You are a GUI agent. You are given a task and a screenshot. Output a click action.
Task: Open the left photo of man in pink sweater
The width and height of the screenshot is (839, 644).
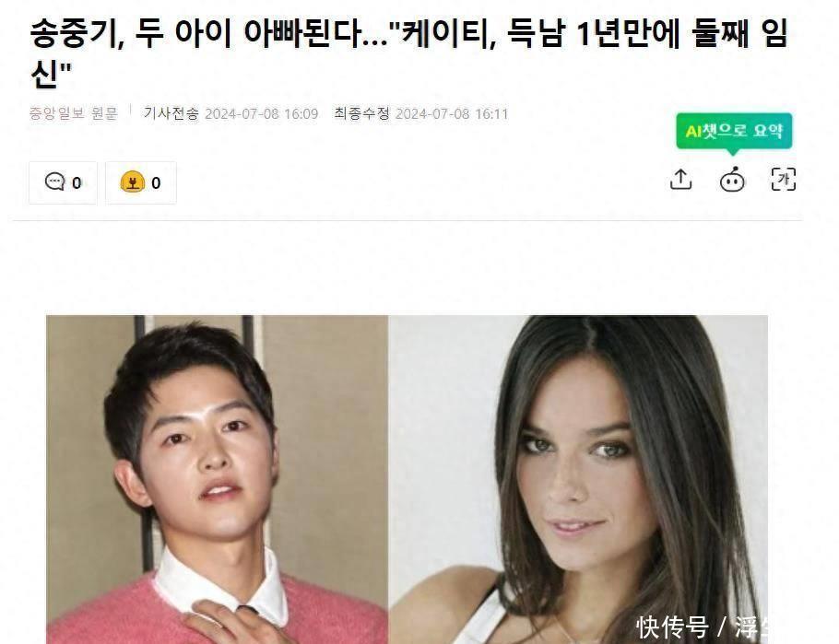(x=218, y=479)
